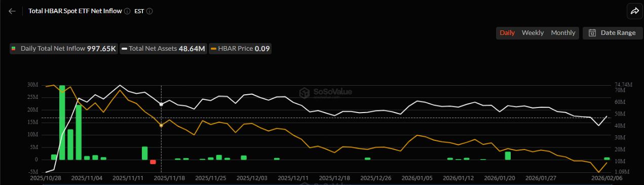The height and width of the screenshot is (185, 644).
Task: Click the 2025/11/04 date label
Action: point(87,178)
